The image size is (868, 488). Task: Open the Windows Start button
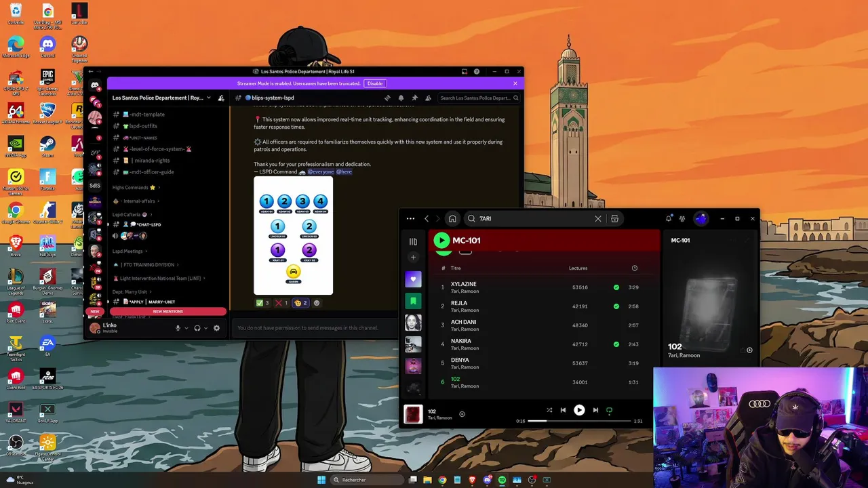click(321, 480)
